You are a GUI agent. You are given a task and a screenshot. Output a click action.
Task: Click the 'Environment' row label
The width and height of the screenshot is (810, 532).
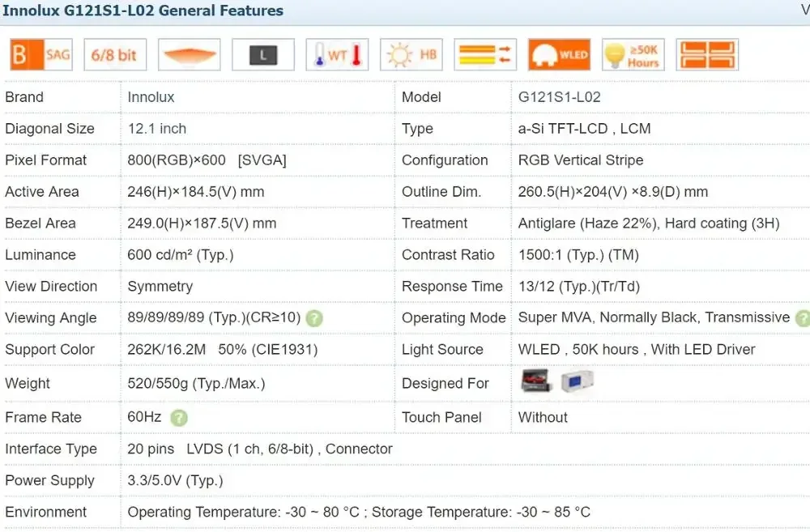tap(46, 512)
